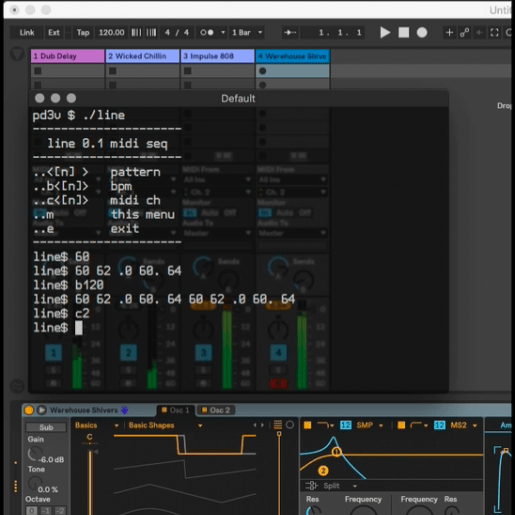Click the circle visualization icon beside stacked lines
Screen dimensions: 515x515
(x=290, y=425)
